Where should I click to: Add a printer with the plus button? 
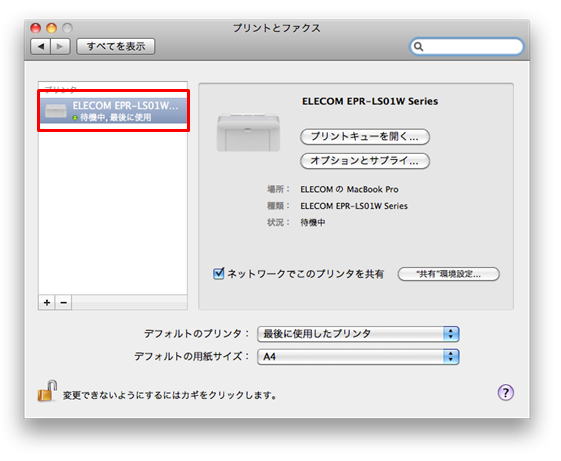click(47, 302)
